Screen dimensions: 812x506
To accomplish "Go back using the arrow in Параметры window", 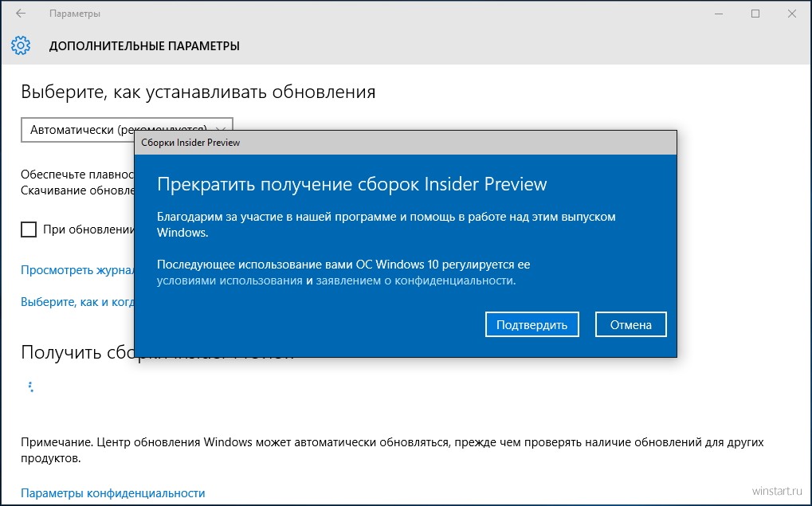I will pos(21,14).
